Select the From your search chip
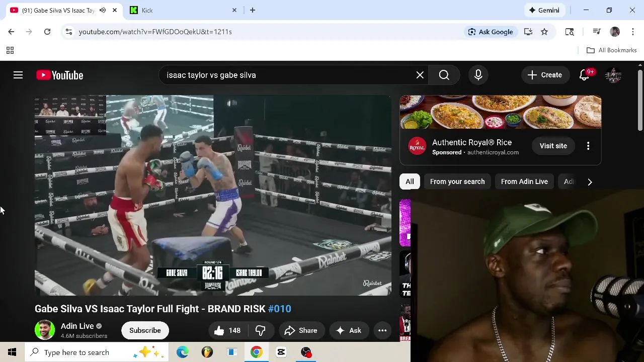This screenshot has height=362, width=644. [x=457, y=182]
